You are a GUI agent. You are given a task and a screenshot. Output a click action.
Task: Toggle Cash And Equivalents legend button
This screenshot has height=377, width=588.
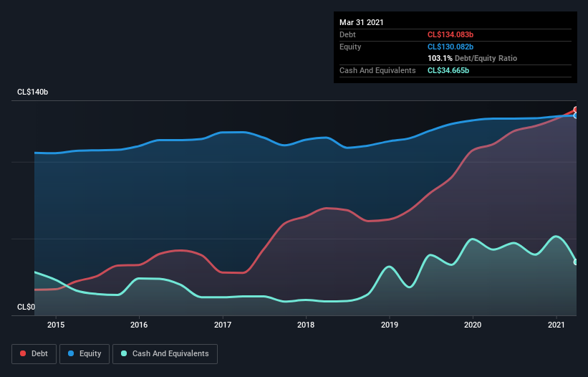pyautogui.click(x=165, y=354)
